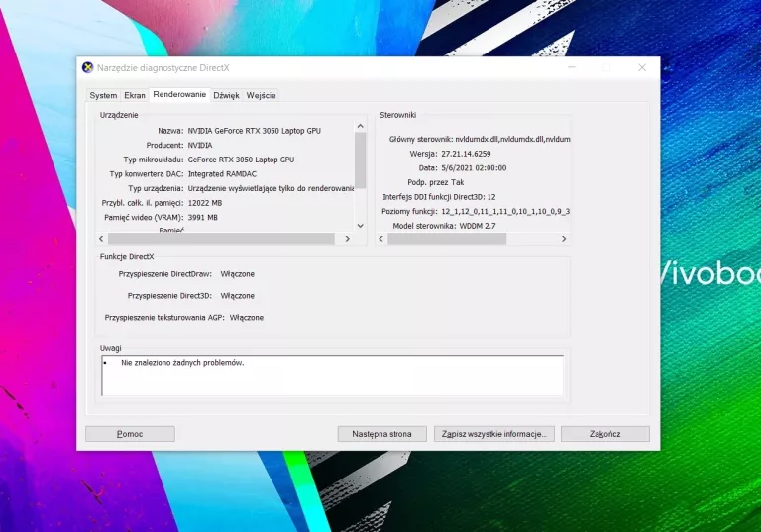
Task: Switch to the System tab
Action: click(103, 96)
